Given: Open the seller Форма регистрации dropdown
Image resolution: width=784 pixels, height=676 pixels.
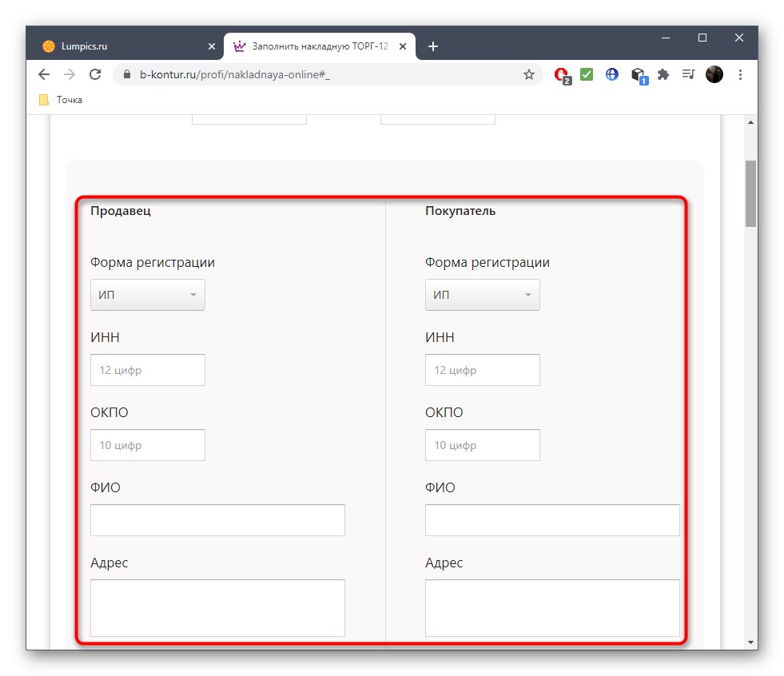Looking at the screenshot, I should pyautogui.click(x=147, y=295).
